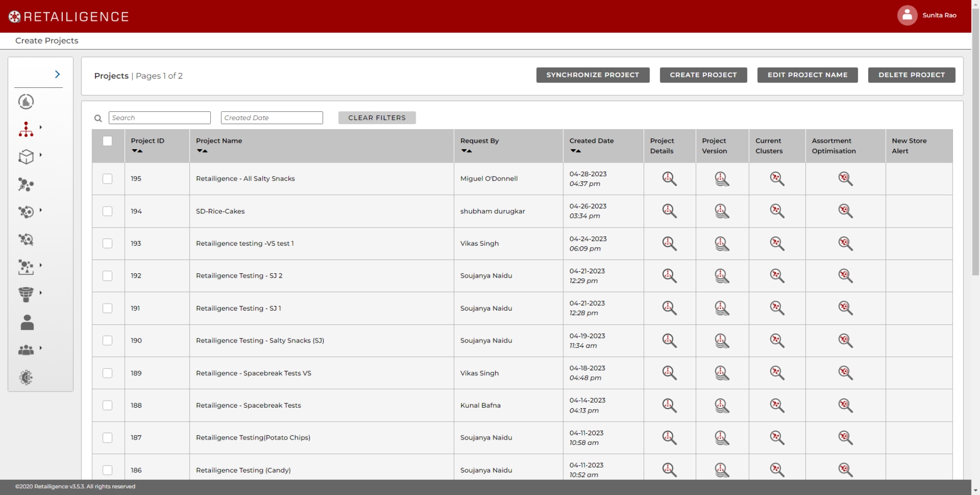The height and width of the screenshot is (495, 980).
Task: Open the bar chart dashboard sidebar icon
Action: coord(26,102)
